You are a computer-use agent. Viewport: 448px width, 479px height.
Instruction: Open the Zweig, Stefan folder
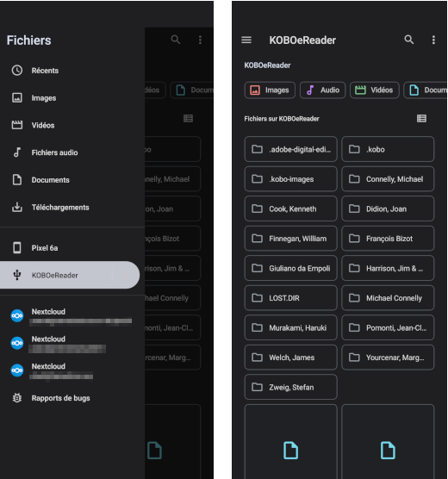pos(290,387)
